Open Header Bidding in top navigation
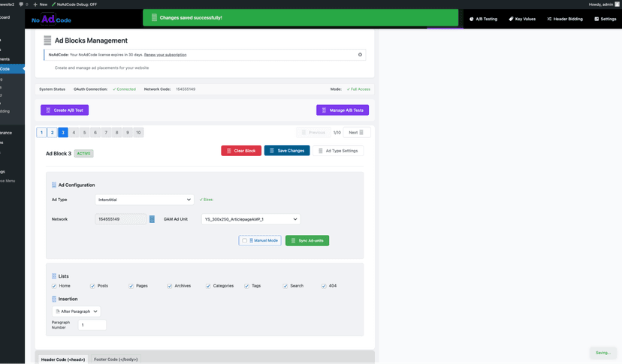Viewport: 622px width, 364px height. point(564,19)
